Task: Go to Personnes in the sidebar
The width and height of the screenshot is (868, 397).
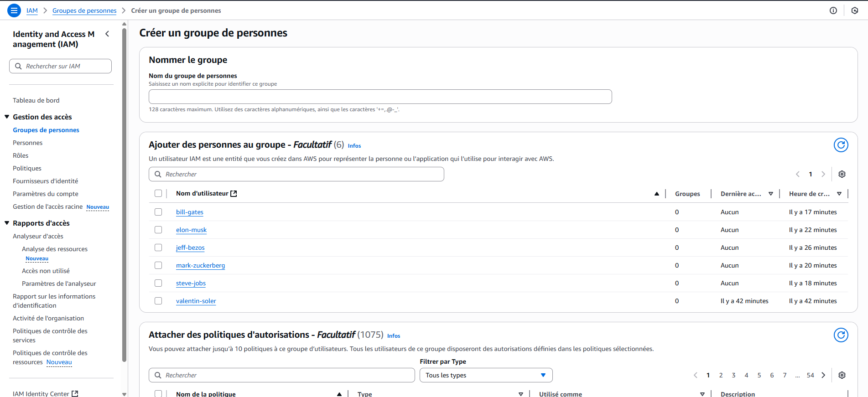Action: [x=28, y=143]
